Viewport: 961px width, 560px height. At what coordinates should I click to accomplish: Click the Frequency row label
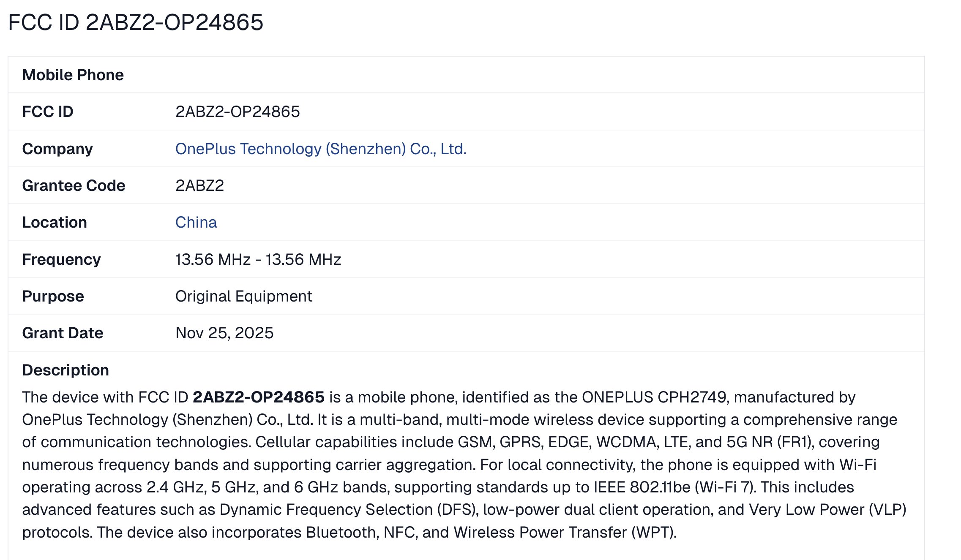coord(61,259)
